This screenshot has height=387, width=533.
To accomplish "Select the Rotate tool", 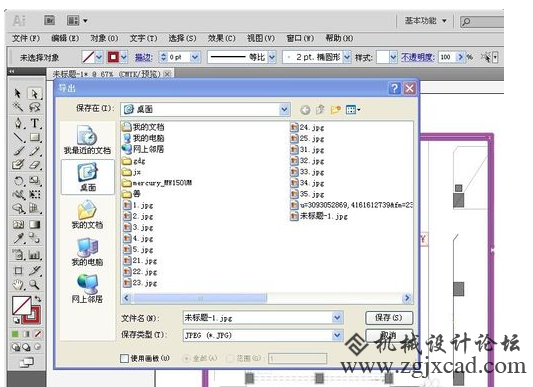I will (x=18, y=180).
